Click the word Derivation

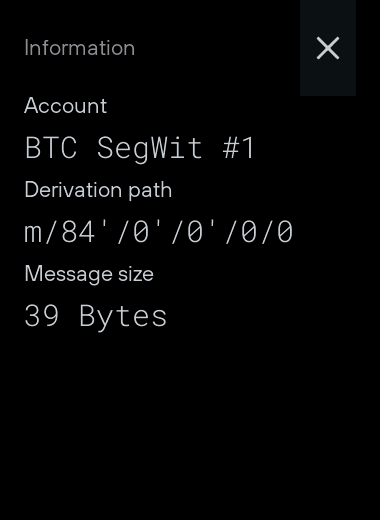(x=74, y=189)
